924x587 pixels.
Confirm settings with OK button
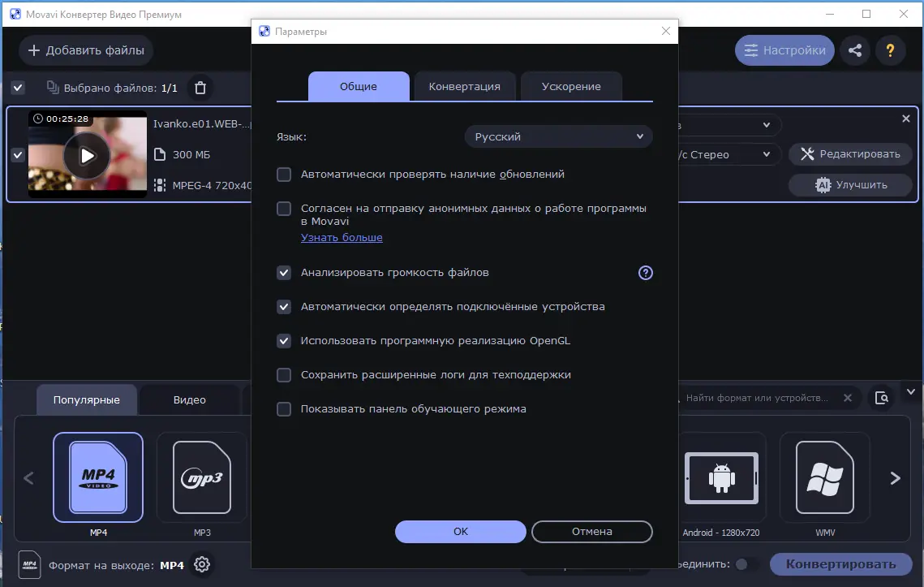coord(460,532)
